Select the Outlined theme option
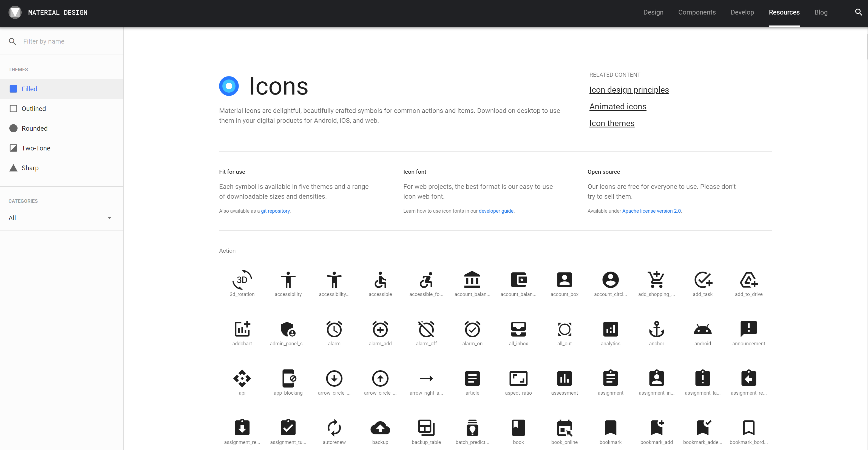 pos(34,109)
